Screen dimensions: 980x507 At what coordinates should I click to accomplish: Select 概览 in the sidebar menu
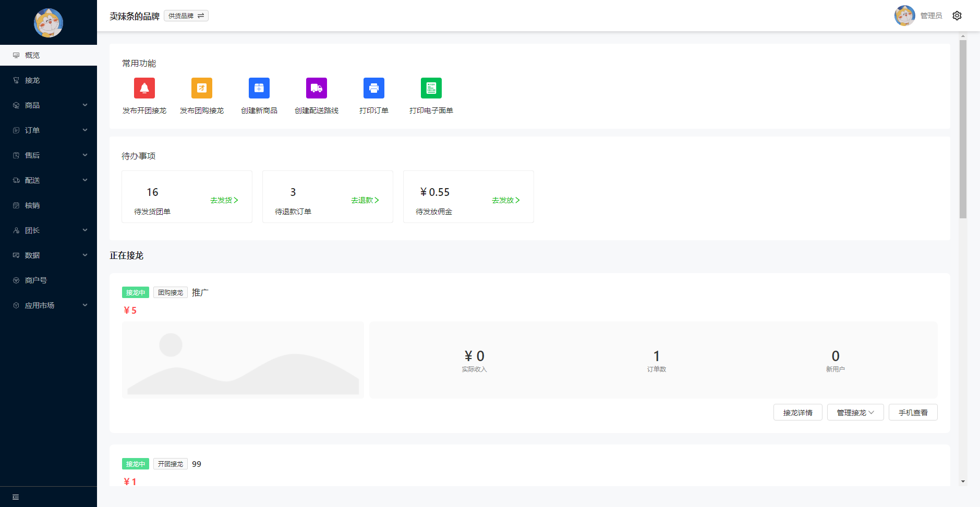coord(49,55)
